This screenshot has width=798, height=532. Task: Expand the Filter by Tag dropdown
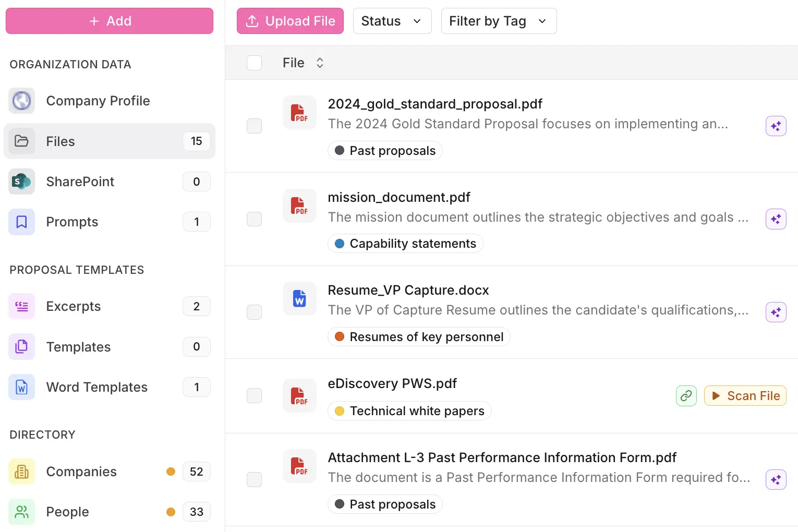coord(498,21)
